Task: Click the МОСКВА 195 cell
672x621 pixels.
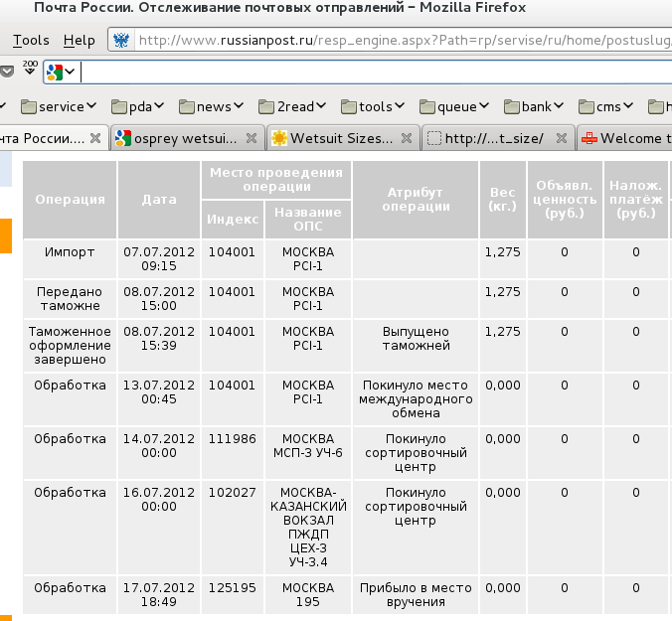Action: 308,594
